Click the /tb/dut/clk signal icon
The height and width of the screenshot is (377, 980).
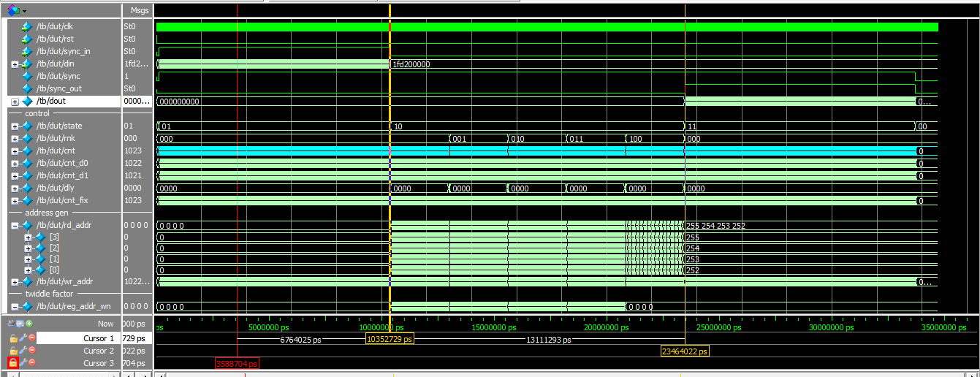pos(28,26)
